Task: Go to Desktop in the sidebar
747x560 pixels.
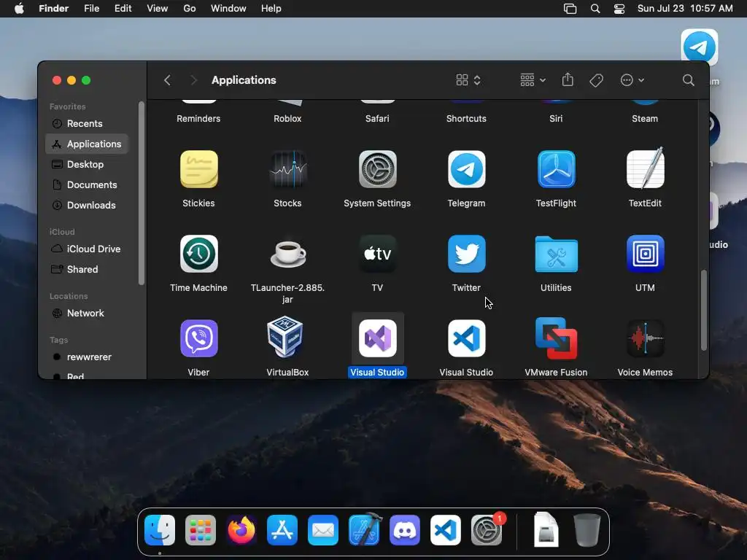Action: [x=87, y=164]
